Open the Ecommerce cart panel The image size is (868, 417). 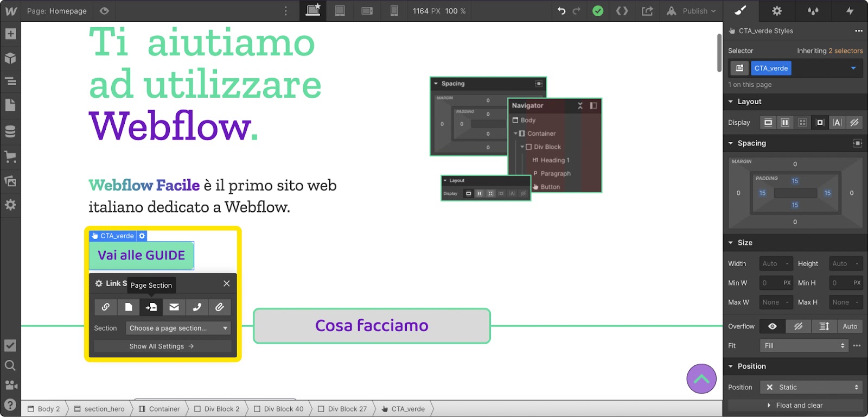10,157
